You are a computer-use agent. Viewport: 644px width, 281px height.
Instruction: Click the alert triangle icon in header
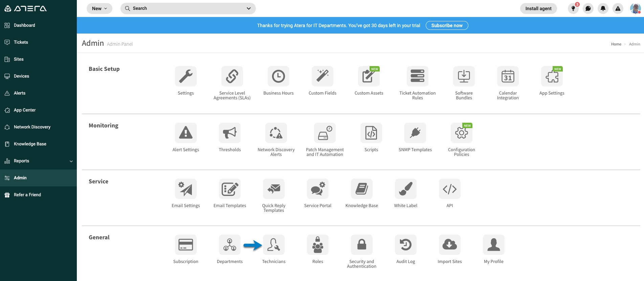tap(618, 8)
